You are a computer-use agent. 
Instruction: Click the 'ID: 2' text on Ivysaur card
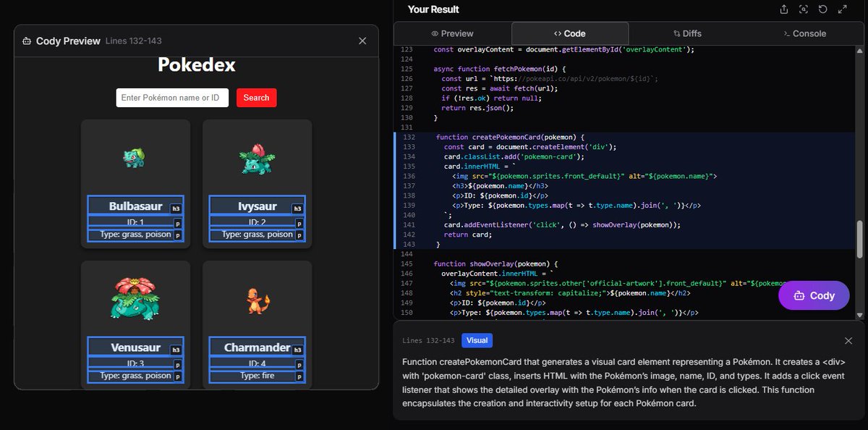pos(257,222)
